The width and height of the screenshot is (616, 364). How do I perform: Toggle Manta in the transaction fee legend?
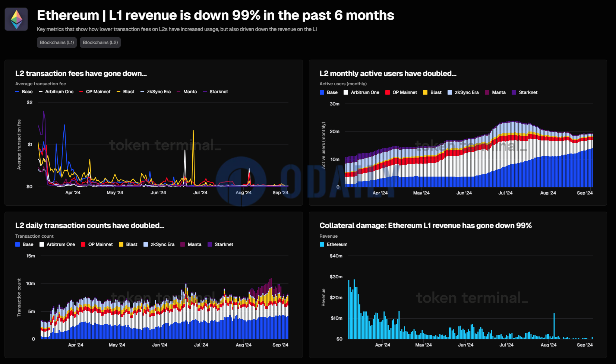point(187,92)
